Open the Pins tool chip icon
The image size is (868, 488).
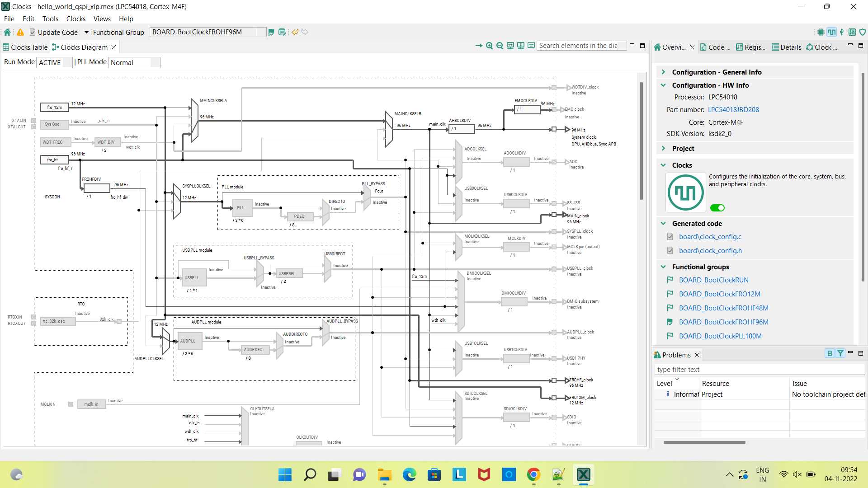coord(821,32)
